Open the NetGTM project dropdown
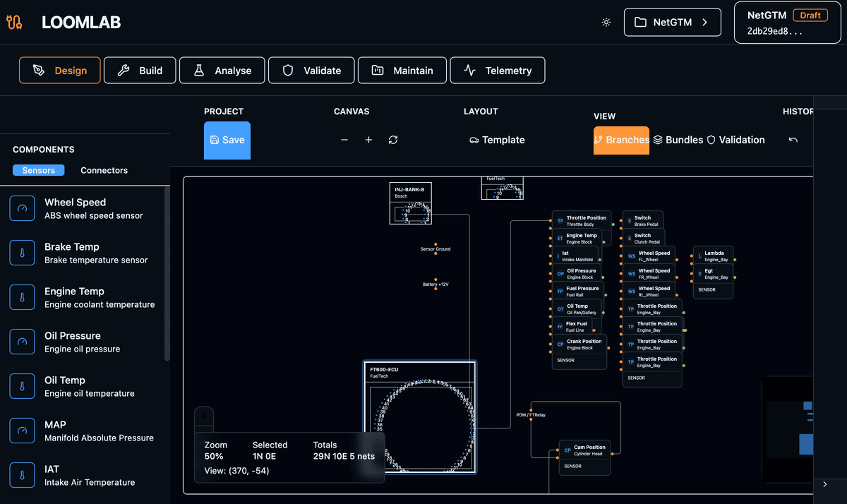This screenshot has height=504, width=847. pos(672,22)
